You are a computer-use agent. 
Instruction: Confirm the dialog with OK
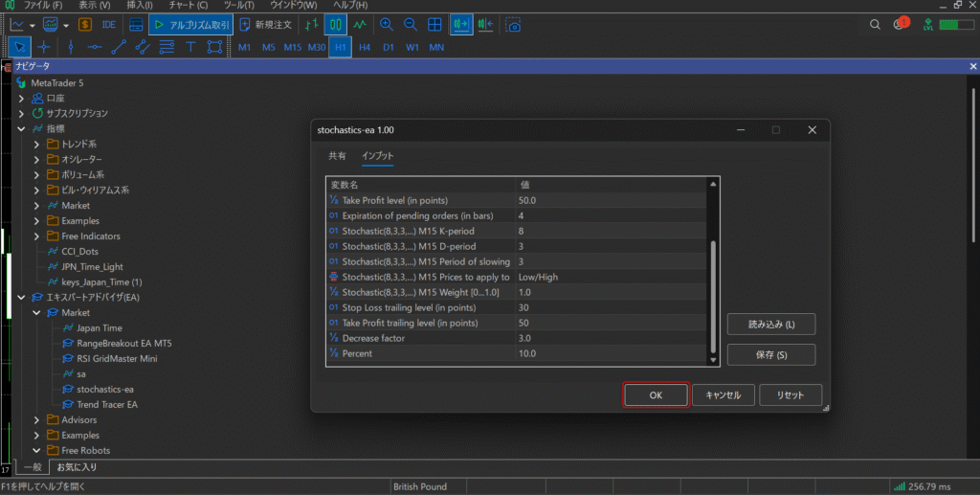tap(656, 395)
